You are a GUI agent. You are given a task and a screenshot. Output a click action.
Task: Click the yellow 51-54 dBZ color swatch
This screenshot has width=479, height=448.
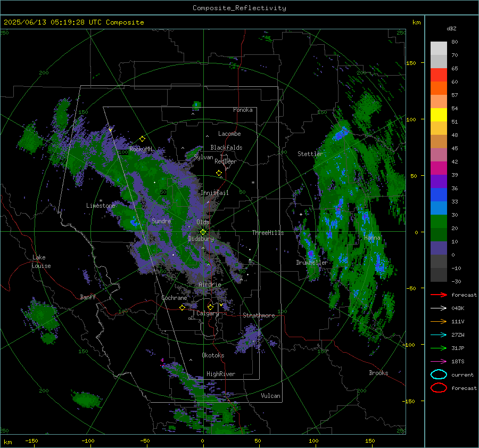(x=439, y=115)
